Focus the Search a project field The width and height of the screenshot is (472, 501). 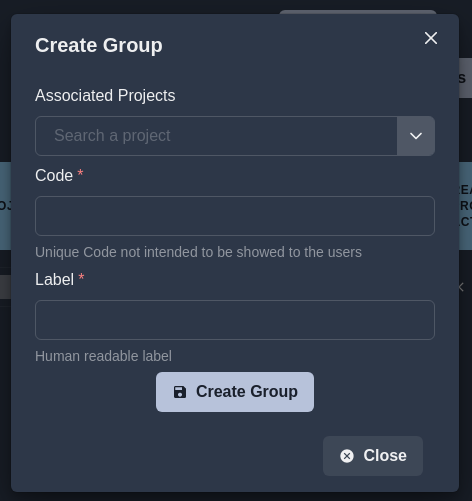click(x=216, y=136)
